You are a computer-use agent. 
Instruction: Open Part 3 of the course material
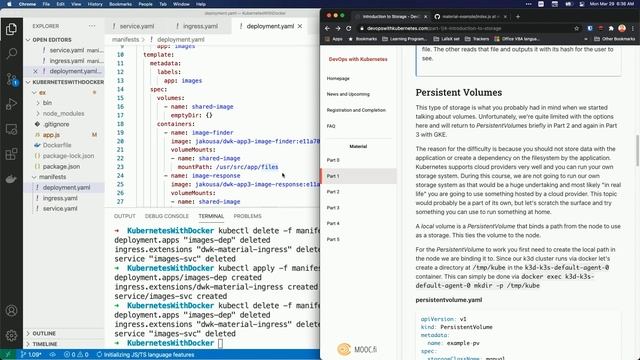click(333, 208)
